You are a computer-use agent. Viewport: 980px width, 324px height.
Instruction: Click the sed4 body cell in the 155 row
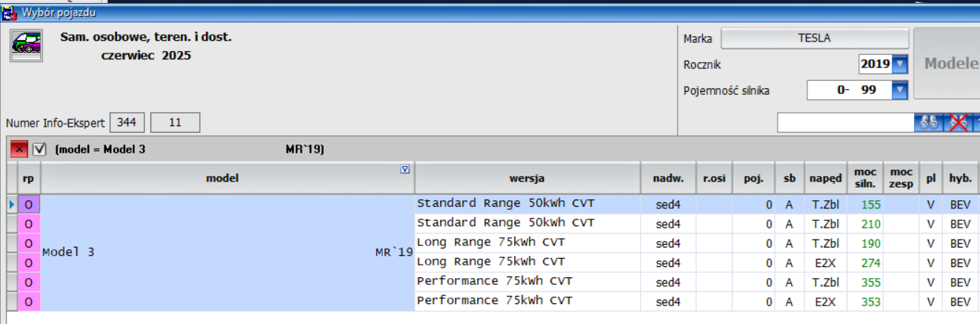click(668, 204)
